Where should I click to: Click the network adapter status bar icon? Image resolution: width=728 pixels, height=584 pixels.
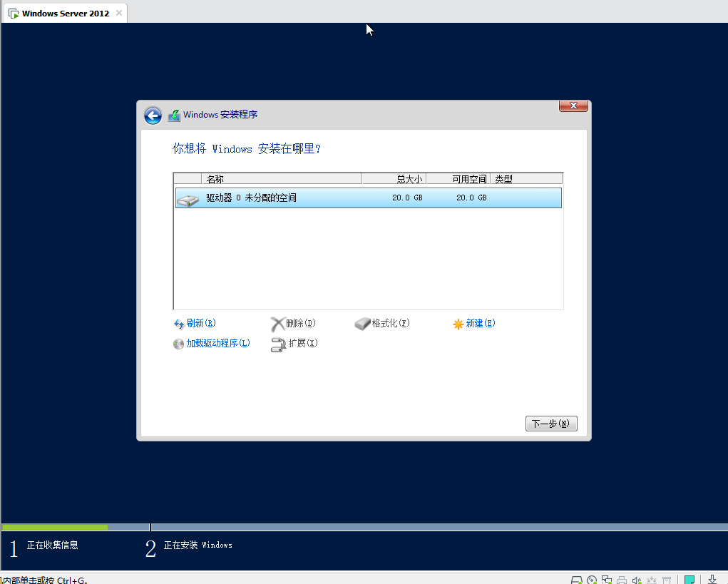coord(607,580)
